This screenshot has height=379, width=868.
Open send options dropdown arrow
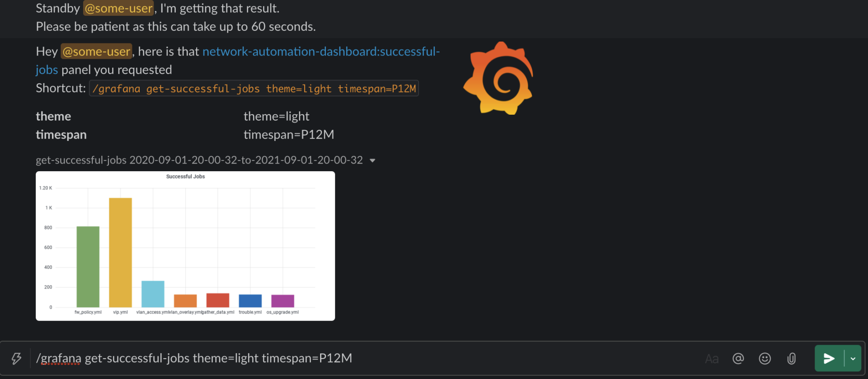853,359
